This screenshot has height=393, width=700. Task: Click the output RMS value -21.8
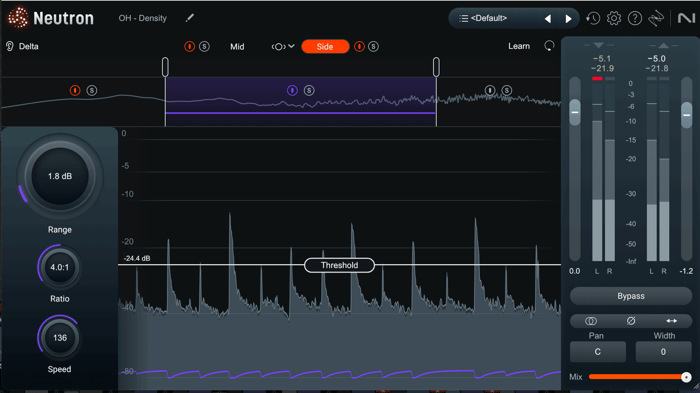click(657, 68)
